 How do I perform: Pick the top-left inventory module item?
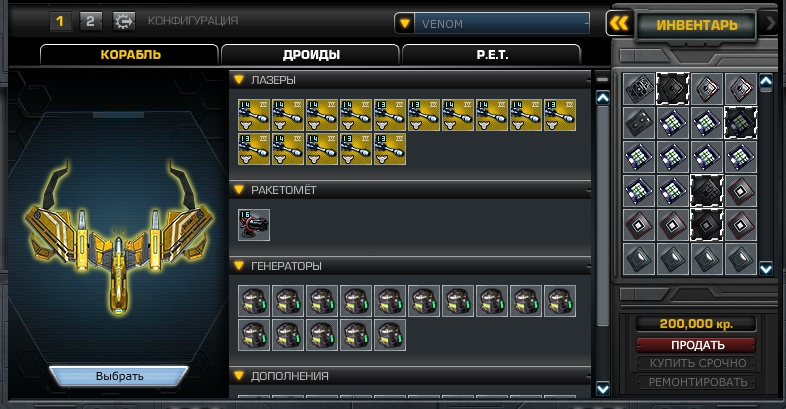pos(639,89)
